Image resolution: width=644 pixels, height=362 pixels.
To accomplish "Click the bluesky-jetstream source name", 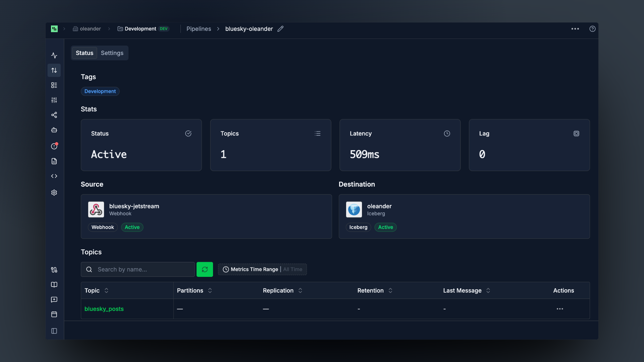I will (134, 206).
